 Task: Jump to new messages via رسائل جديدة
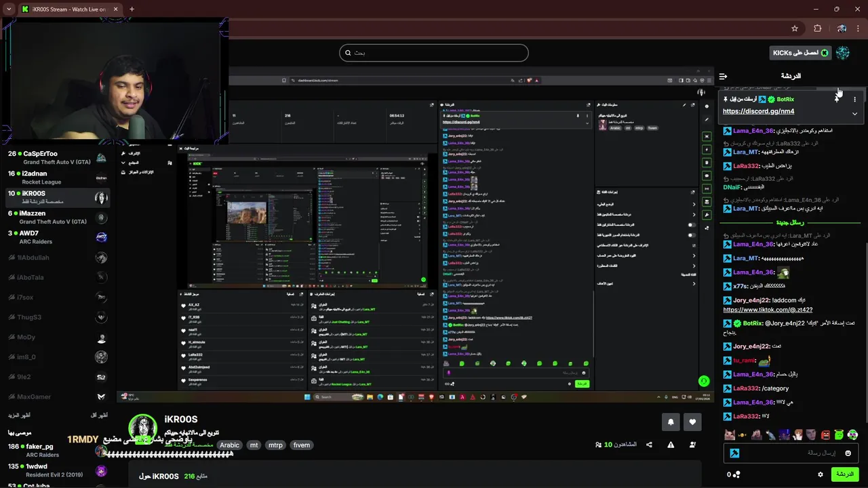coord(789,222)
